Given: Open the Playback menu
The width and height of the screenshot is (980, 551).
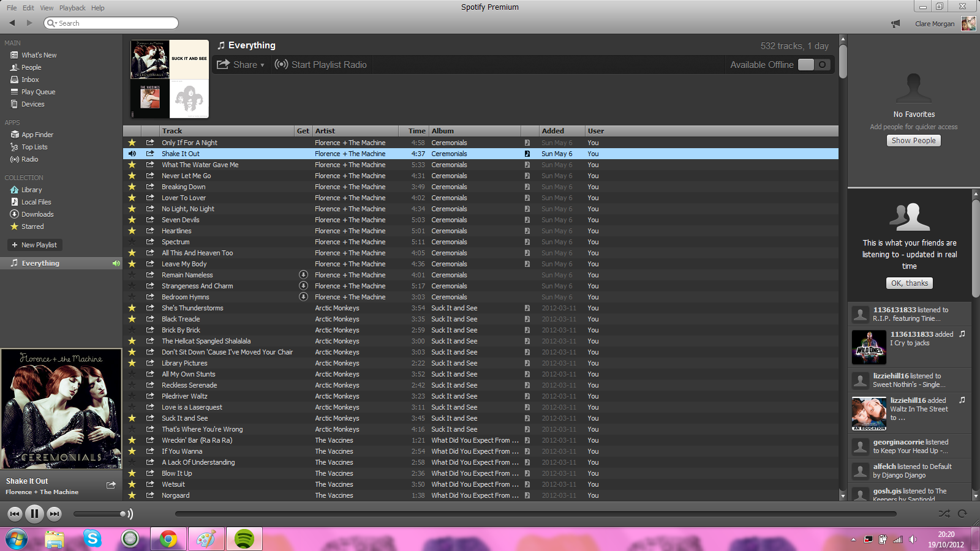Looking at the screenshot, I should click(72, 8).
